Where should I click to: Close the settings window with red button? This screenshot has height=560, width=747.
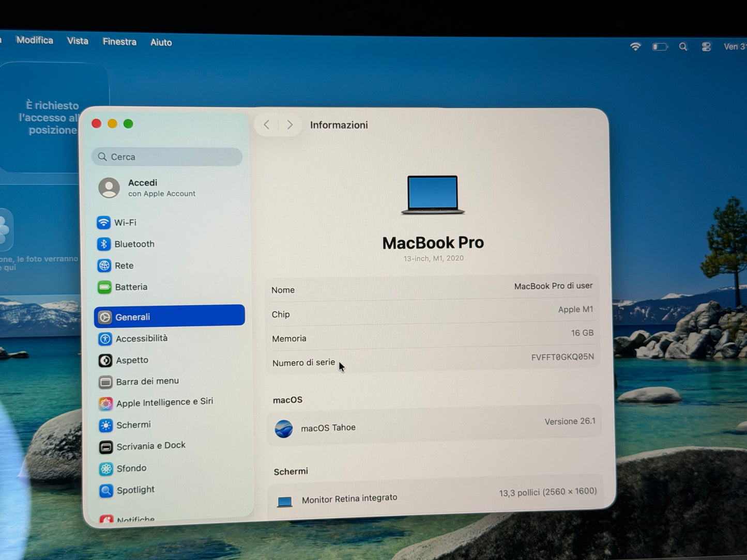96,123
